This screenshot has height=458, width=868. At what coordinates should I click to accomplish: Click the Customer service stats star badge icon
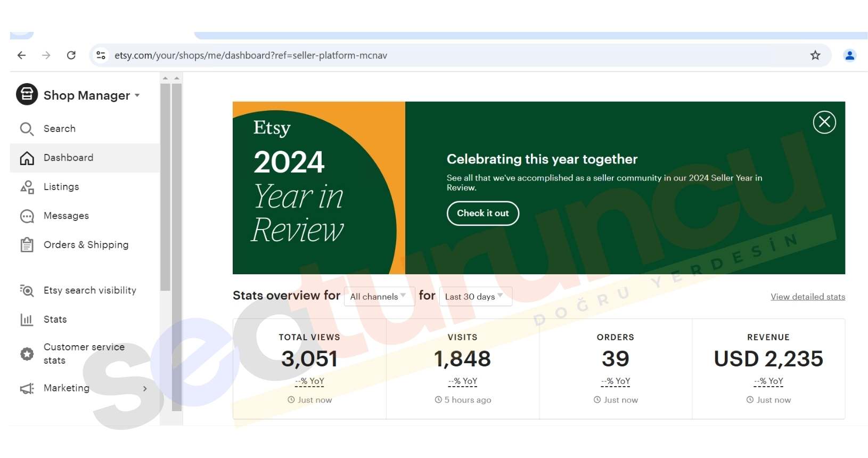coord(27,354)
